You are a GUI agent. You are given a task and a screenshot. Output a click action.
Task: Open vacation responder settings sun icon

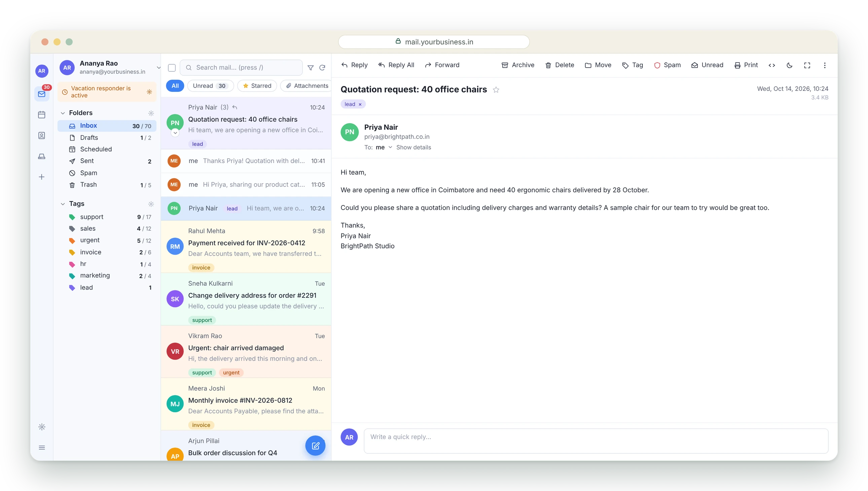pyautogui.click(x=149, y=92)
